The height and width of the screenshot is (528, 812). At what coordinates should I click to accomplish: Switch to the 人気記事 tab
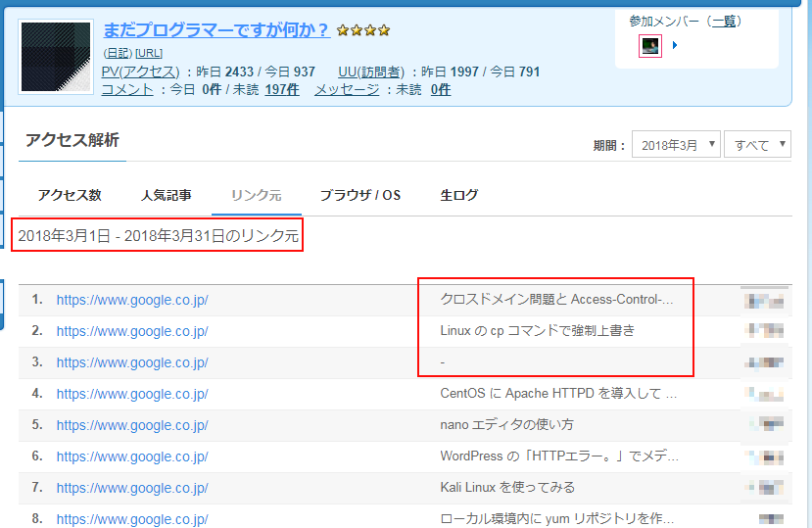167,195
